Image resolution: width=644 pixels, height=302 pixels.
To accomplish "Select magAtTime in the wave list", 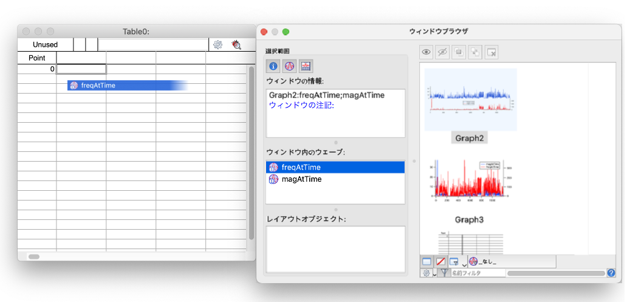I will click(301, 179).
